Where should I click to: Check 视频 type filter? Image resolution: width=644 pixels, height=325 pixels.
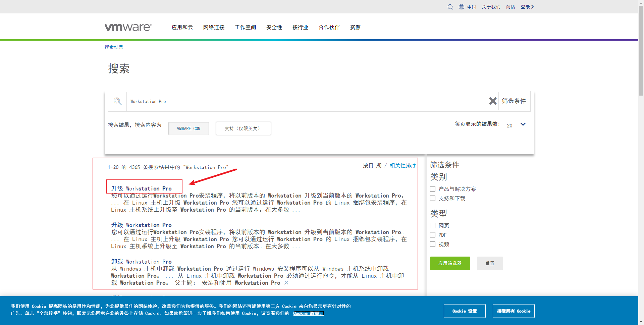(433, 244)
